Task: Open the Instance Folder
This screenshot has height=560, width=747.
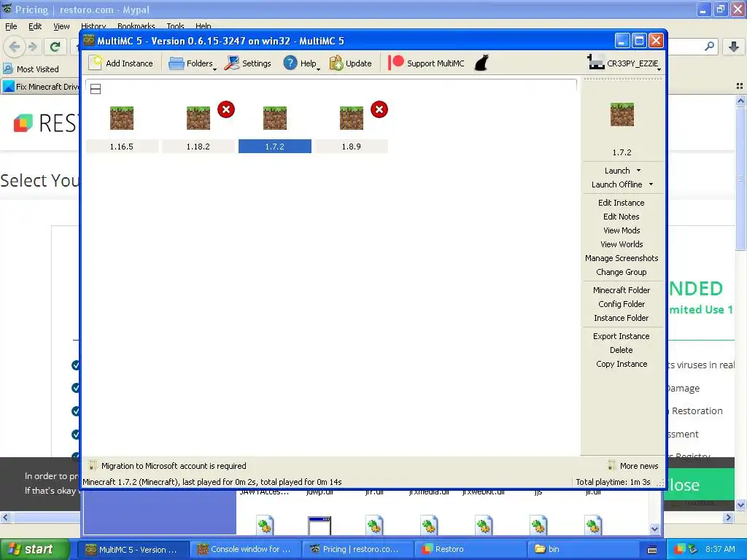Action: click(622, 317)
